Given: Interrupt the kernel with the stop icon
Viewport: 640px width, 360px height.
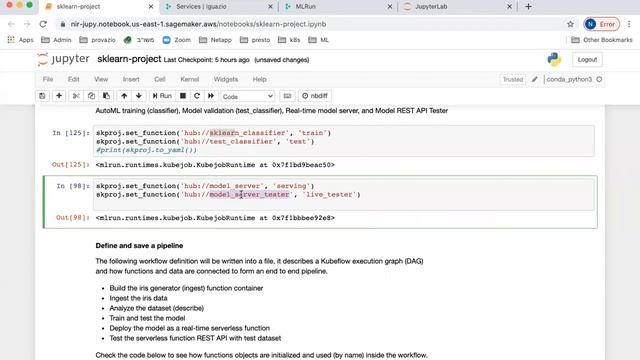Looking at the screenshot, I should (x=183, y=96).
